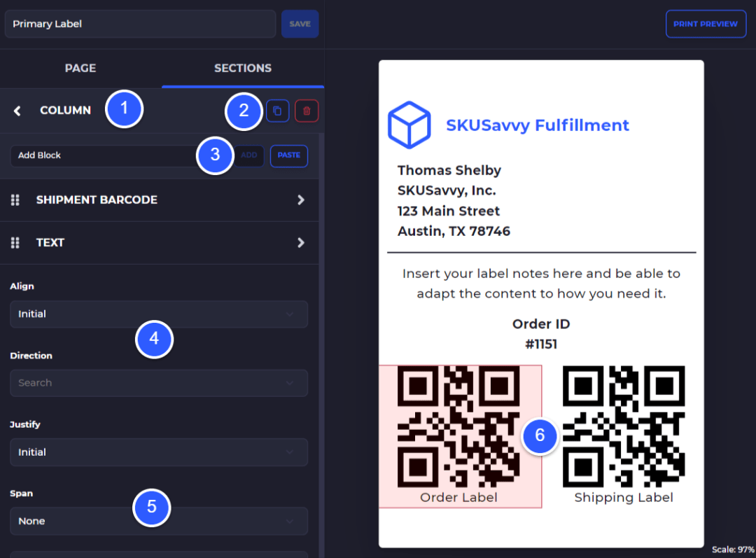Expand the Shipment Barcode block chevron
The width and height of the screenshot is (756, 558).
click(x=301, y=200)
